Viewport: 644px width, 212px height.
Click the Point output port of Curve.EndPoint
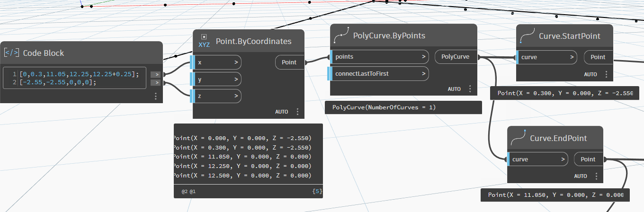pos(589,159)
